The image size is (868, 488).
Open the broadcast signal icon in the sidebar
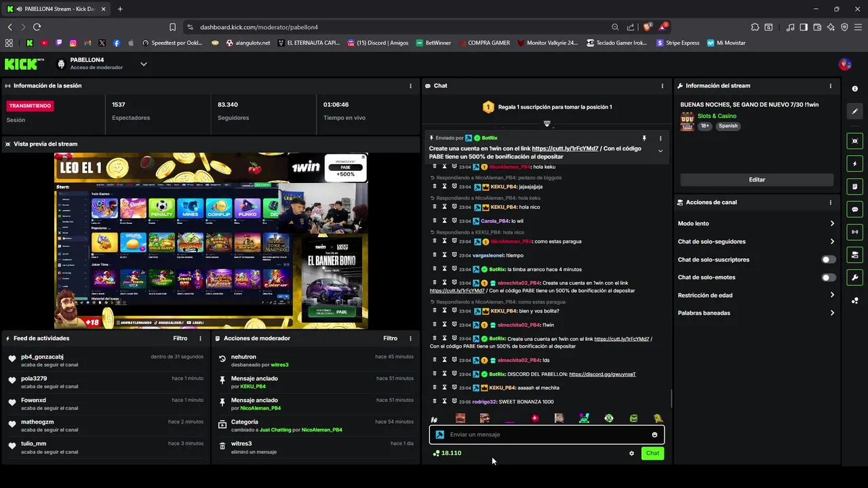(x=854, y=232)
